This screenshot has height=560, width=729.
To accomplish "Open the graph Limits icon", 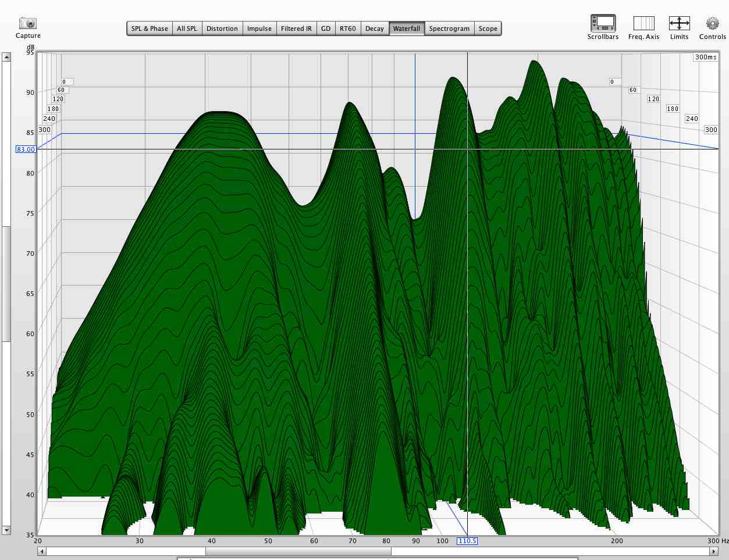I will pyautogui.click(x=679, y=23).
